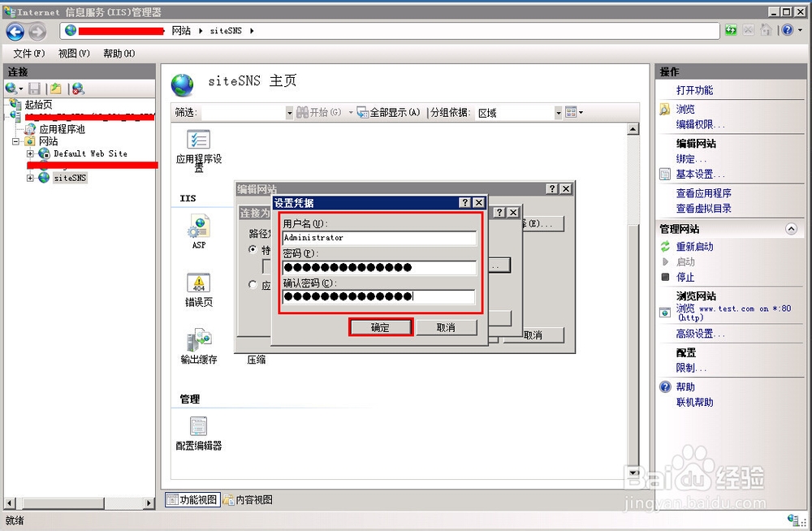Click the delete connection icon in 连接 toolbar
The width and height of the screenshot is (812, 531).
(78, 88)
